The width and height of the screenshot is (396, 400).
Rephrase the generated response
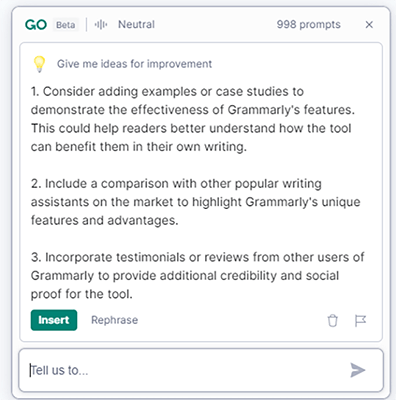(114, 320)
